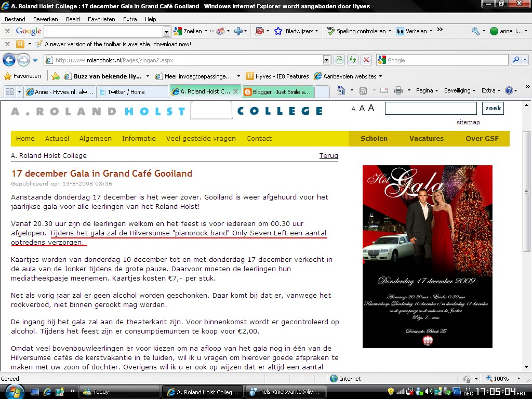Close the Google toolbar with the X
The width and height of the screenshot is (532, 399).
coord(7,31)
